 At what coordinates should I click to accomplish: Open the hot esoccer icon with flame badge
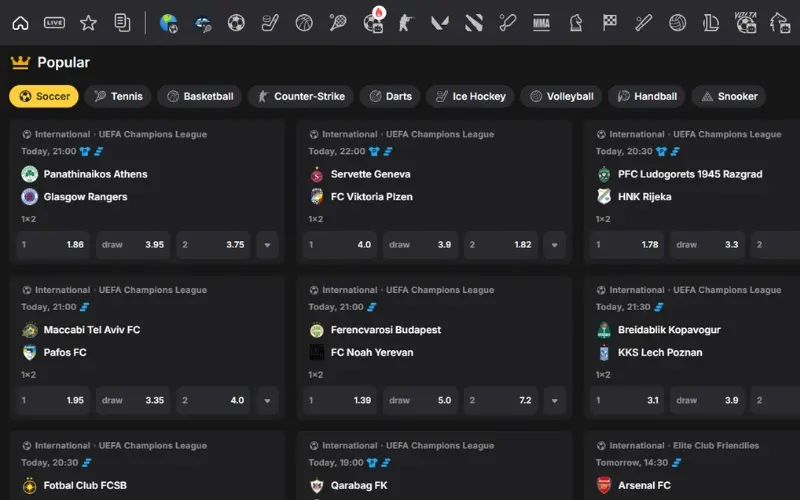pyautogui.click(x=373, y=21)
